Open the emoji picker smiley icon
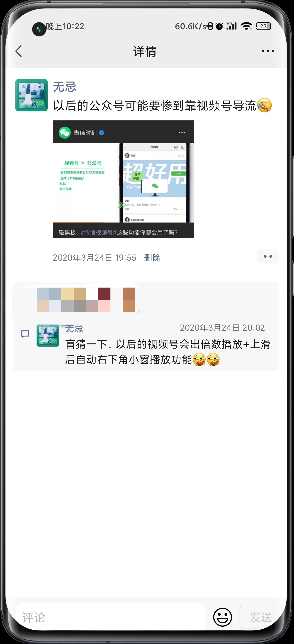Screen dimensions: 294x644 pos(222,617)
